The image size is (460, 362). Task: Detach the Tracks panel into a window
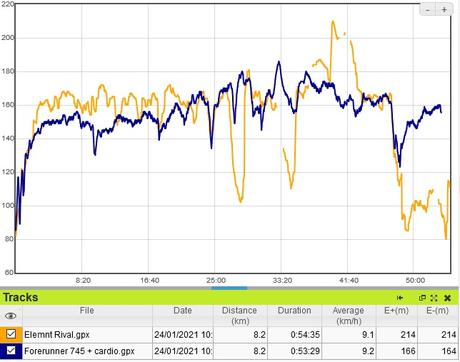point(422,298)
